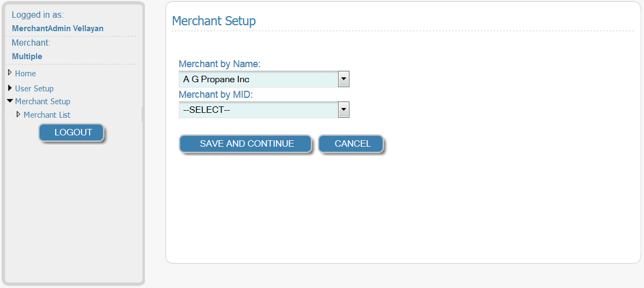This screenshot has width=644, height=288.
Task: Click SAVE AND CONTINUE button
Action: point(245,144)
